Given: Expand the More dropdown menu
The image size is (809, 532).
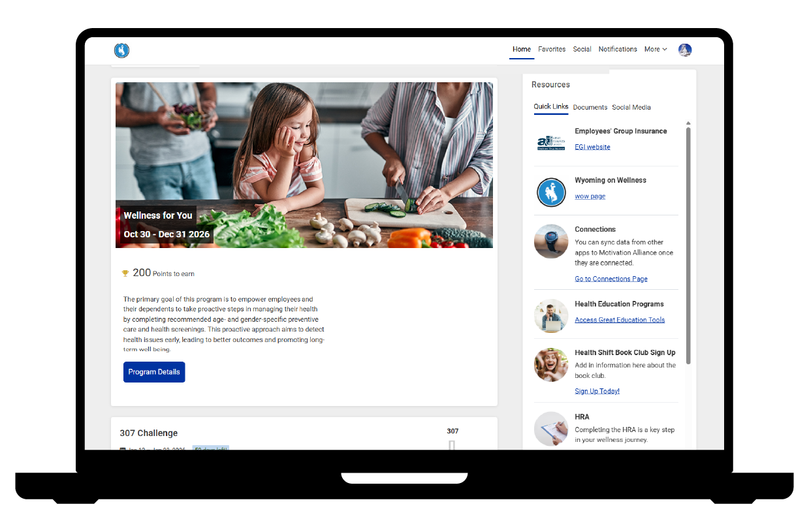Looking at the screenshot, I should point(656,50).
